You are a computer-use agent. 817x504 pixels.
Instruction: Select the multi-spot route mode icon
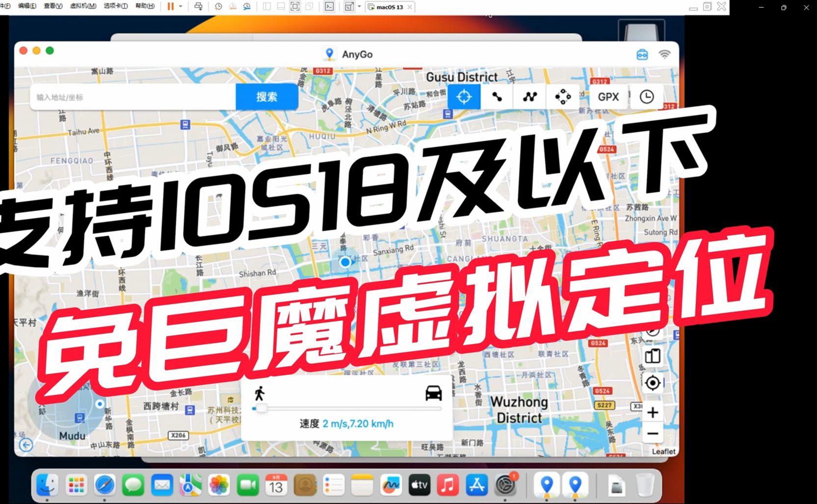point(530,97)
